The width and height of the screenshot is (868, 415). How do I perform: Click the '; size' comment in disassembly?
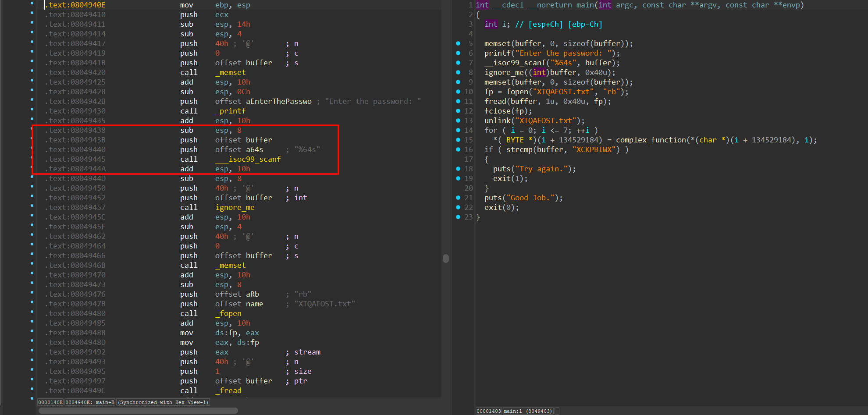[x=299, y=371]
